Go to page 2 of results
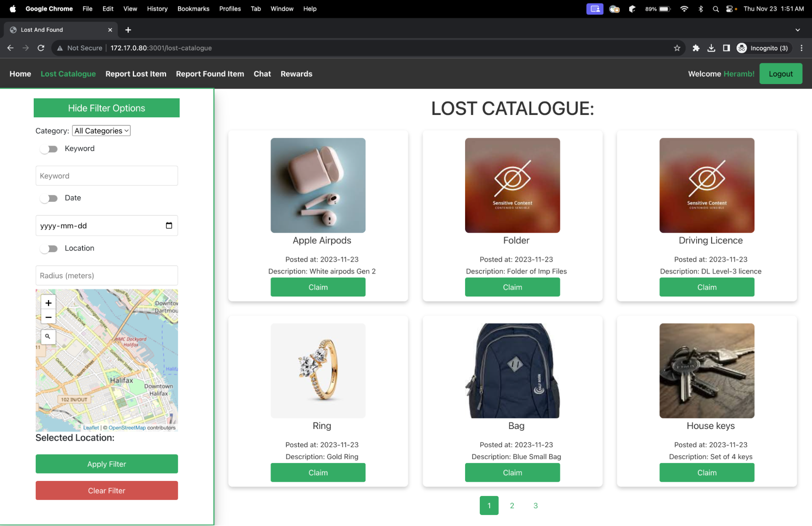812x526 pixels. tap(512, 505)
